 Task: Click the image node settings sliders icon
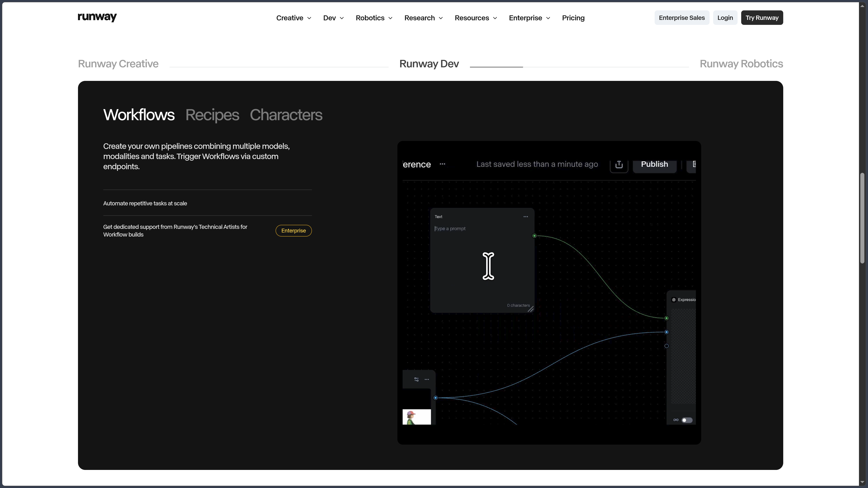point(416,380)
